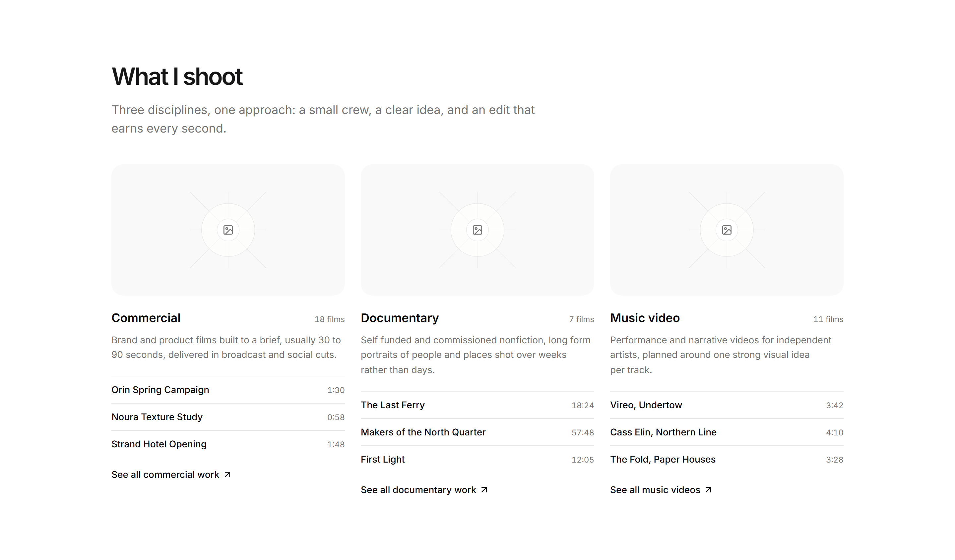Screen dimensions: 955x560
Task: Click the Documentary description starting 'Self funded'
Action: [476, 355]
